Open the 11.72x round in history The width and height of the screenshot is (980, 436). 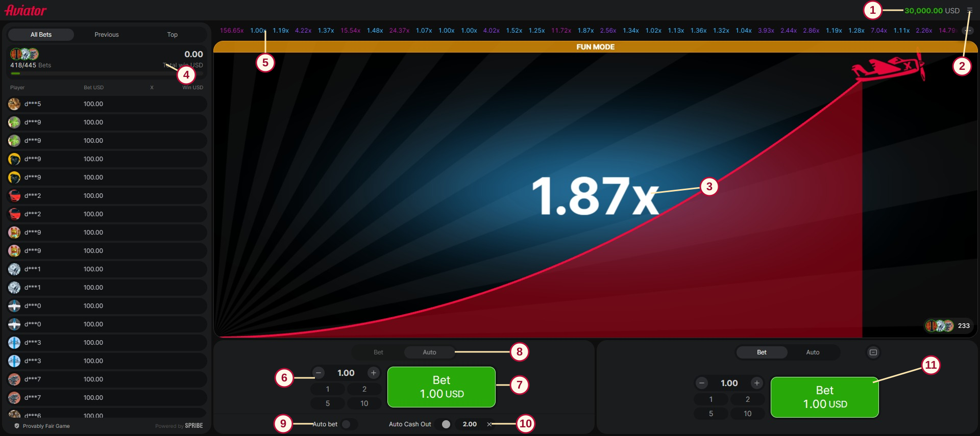coord(561,31)
